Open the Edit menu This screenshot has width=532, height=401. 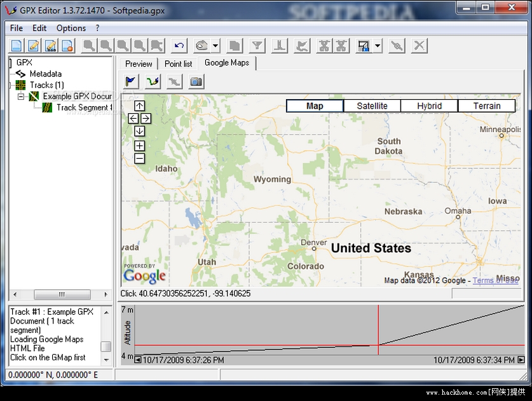[x=39, y=28]
